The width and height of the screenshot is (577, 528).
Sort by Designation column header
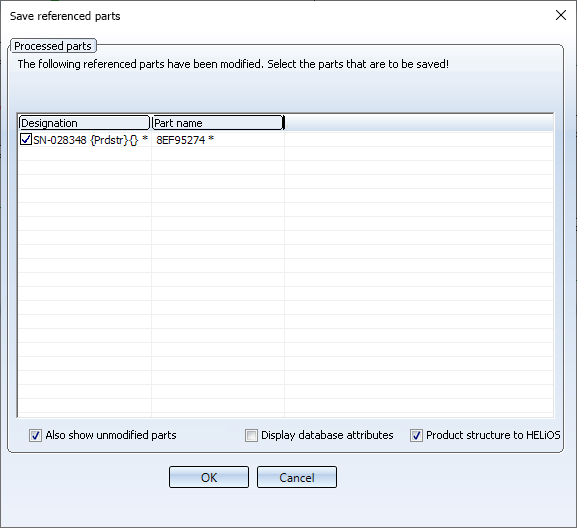84,123
